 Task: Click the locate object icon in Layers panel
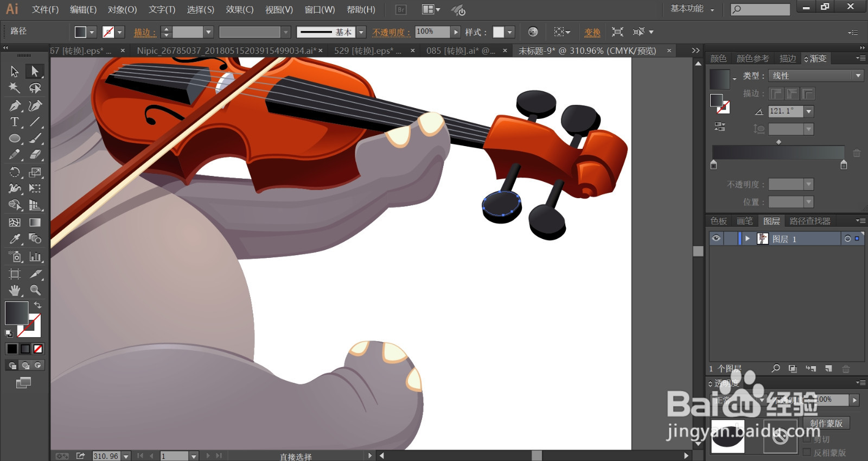point(776,368)
